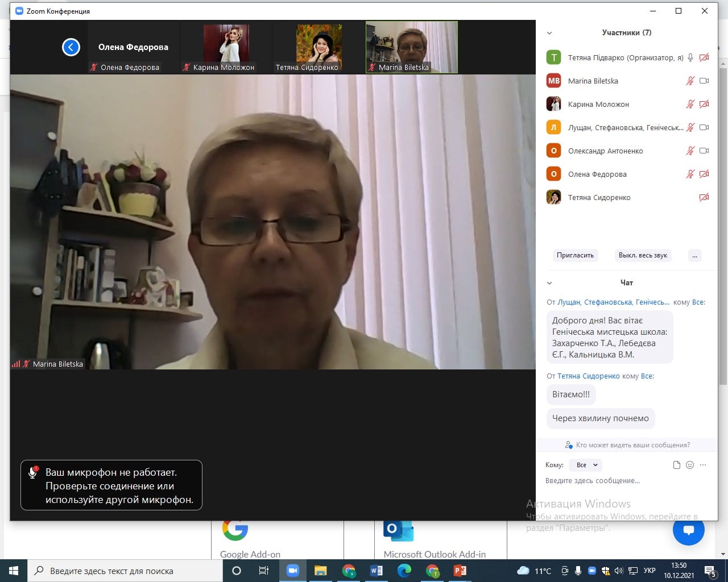Toggle the video camera for Marina Biletska

[x=704, y=81]
